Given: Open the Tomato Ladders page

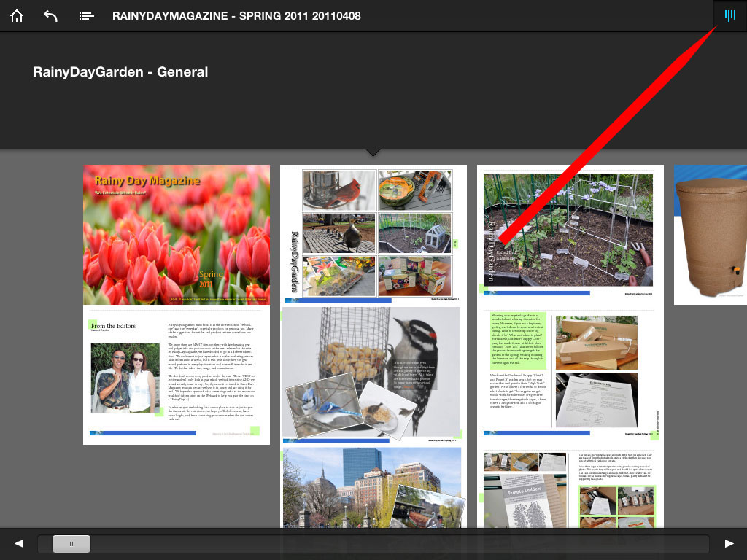Looking at the screenshot, I should tap(570, 486).
